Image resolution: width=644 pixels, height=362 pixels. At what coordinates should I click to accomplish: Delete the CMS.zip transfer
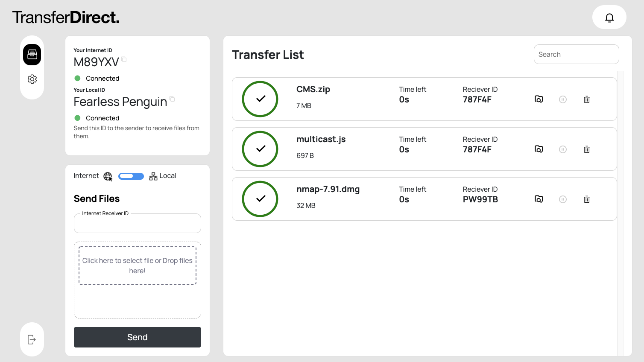click(x=587, y=99)
